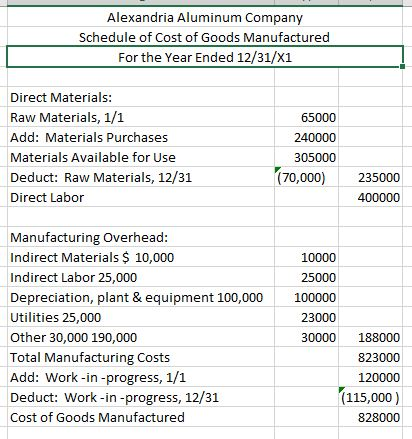
Task: Click 'Materials Available for Use' label
Action: tap(93, 158)
